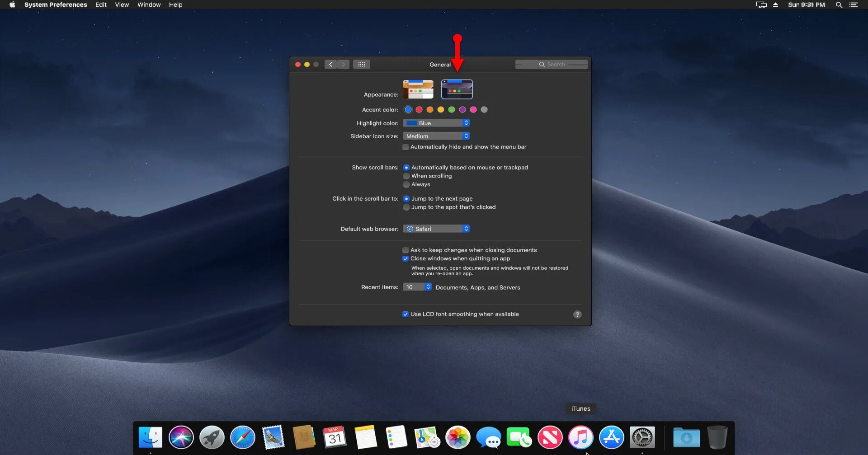Go forward in System Preferences
This screenshot has width=868, height=455.
(x=344, y=65)
